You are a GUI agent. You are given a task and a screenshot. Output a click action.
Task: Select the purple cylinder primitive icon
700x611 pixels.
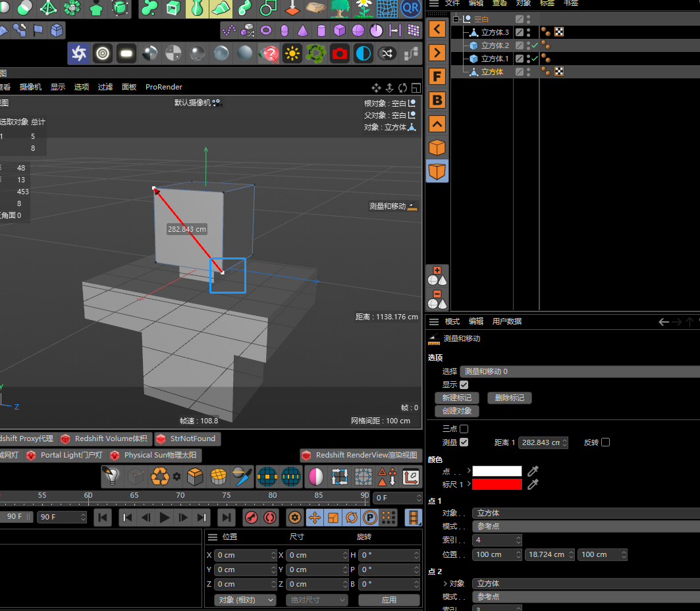point(321,30)
